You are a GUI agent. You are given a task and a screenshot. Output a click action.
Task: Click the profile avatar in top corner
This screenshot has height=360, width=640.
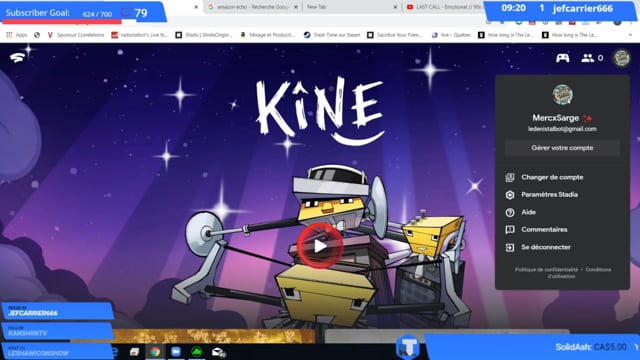pyautogui.click(x=621, y=58)
